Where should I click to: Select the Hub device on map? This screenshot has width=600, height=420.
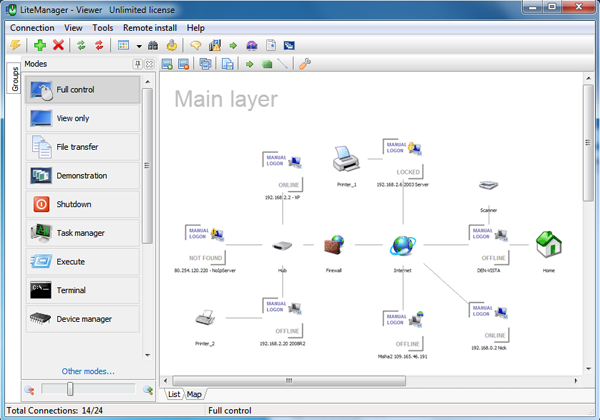point(282,246)
